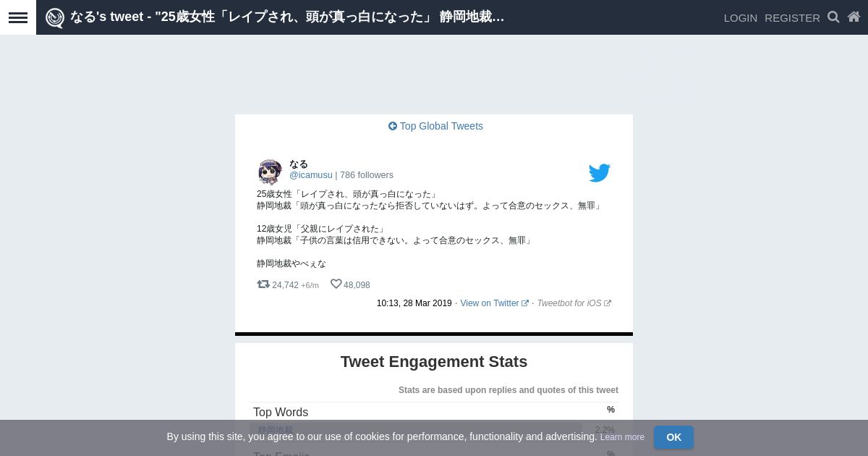The height and width of the screenshot is (456, 868).
Task: Open the Tweetbot for iOS link
Action: click(574, 303)
